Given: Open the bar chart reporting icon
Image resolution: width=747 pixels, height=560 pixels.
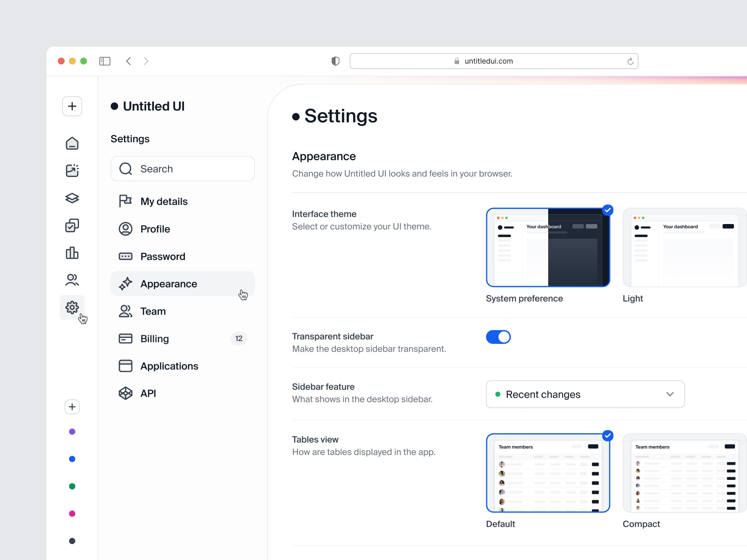Looking at the screenshot, I should point(72,253).
